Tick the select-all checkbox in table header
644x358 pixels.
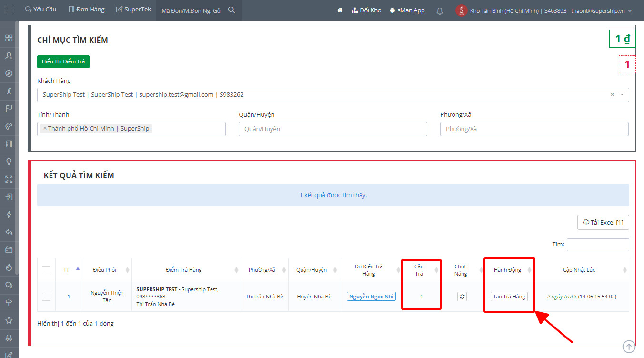tap(46, 270)
